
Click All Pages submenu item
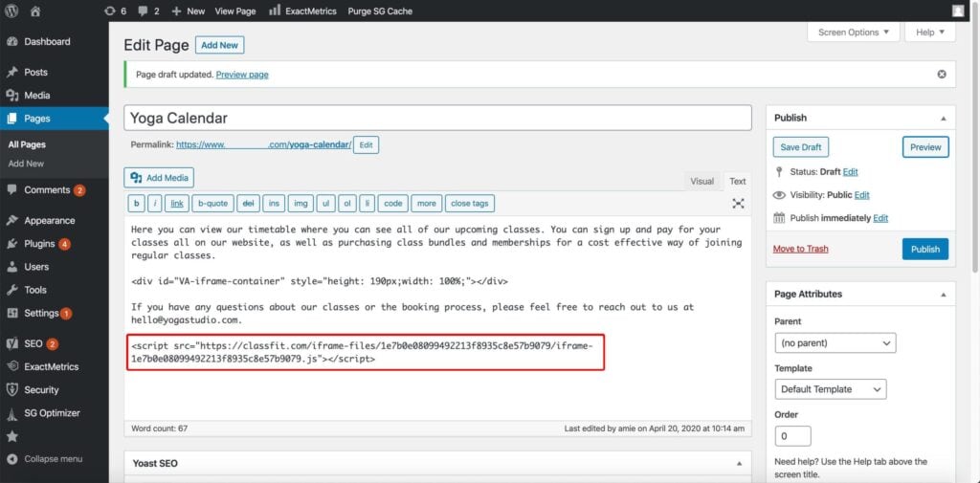coord(27,144)
